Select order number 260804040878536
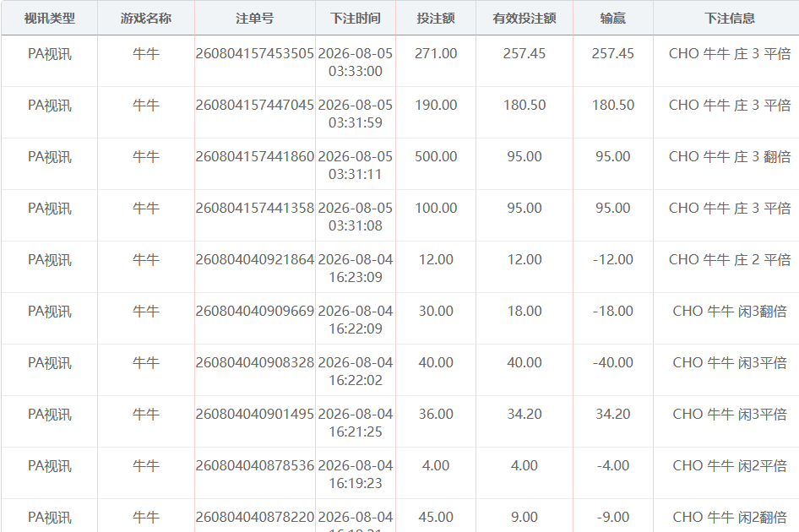This screenshot has width=799, height=532. point(255,465)
